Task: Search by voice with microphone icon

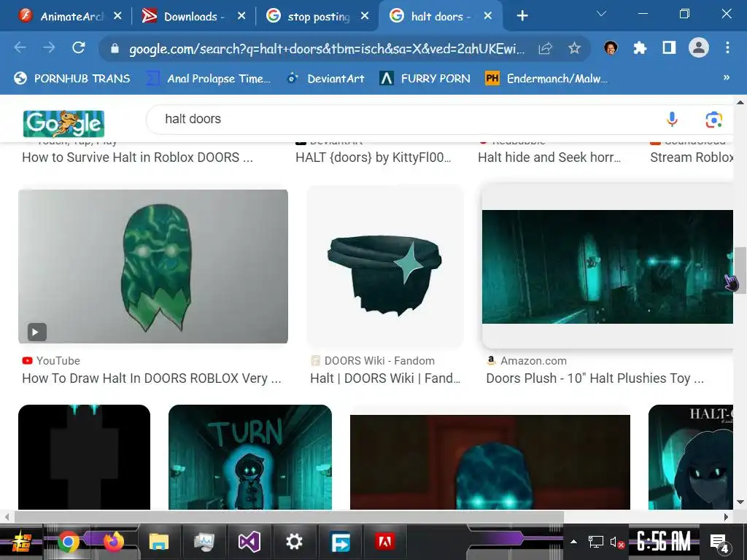Action: coord(672,119)
